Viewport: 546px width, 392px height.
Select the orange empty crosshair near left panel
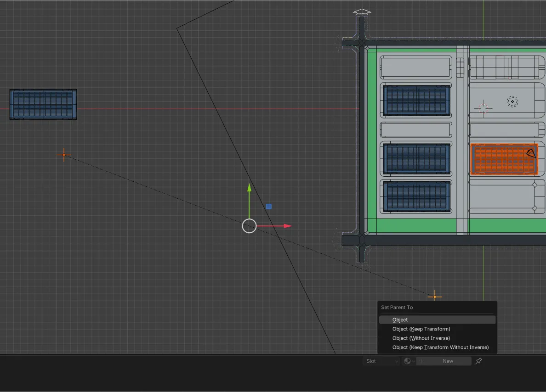click(x=64, y=155)
